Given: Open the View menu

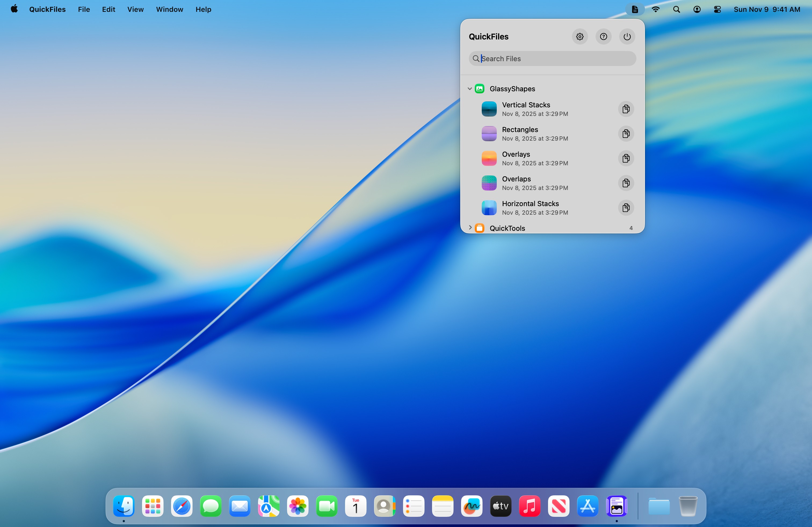Looking at the screenshot, I should (135, 9).
